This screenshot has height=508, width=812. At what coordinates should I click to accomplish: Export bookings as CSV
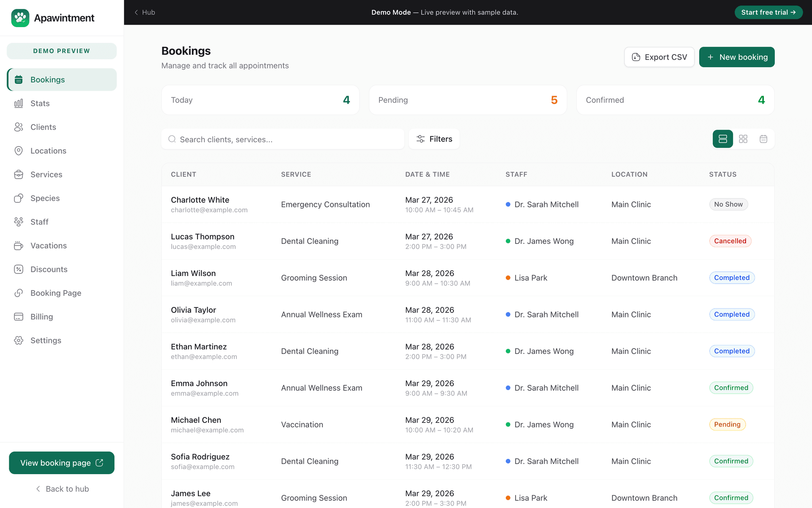click(659, 57)
